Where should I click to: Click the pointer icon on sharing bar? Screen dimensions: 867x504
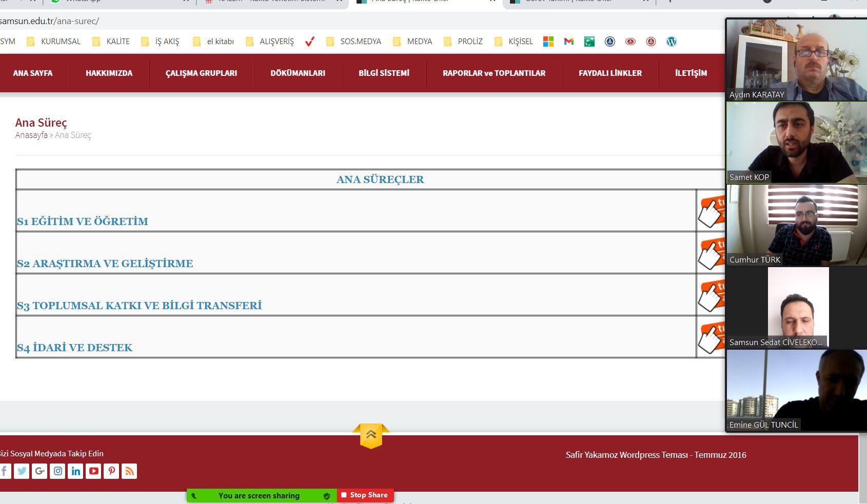(194, 496)
